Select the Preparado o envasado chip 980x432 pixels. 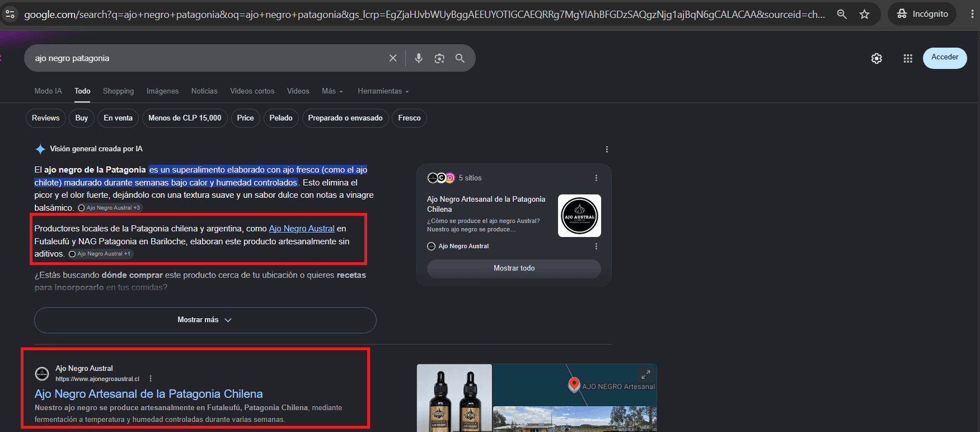(x=345, y=118)
